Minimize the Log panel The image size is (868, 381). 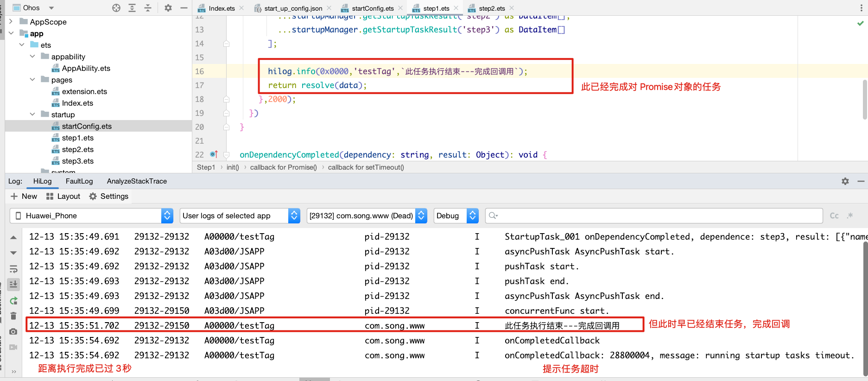tap(861, 181)
